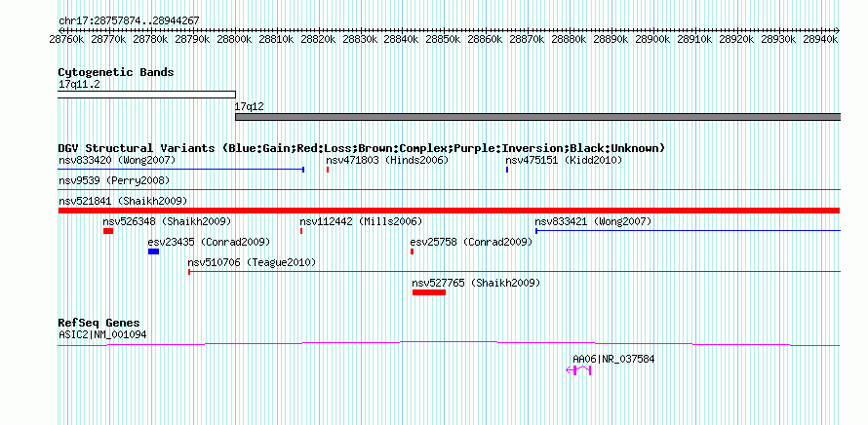The height and width of the screenshot is (425, 868).
Task: Open variant nsv9539 (Perry2008) label
Action: click(x=114, y=181)
